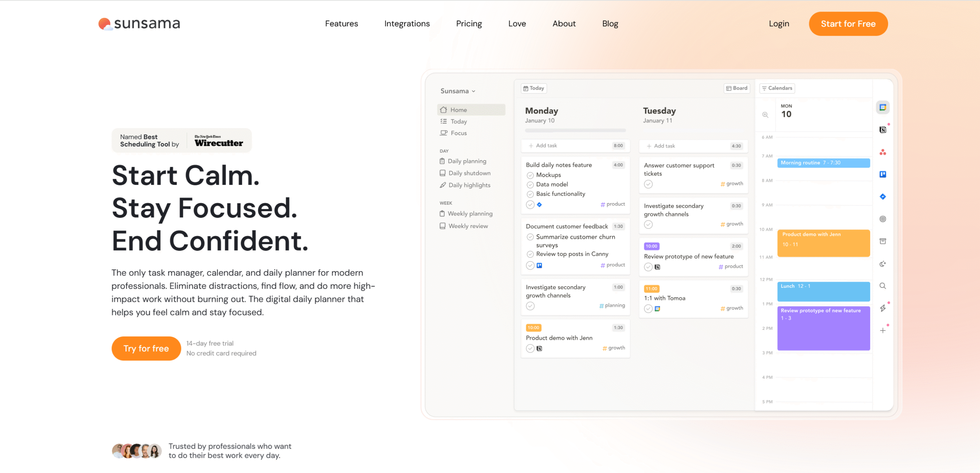This screenshot has width=980, height=473.
Task: Click the Jira icon on Build daily notes card
Action: click(x=539, y=205)
